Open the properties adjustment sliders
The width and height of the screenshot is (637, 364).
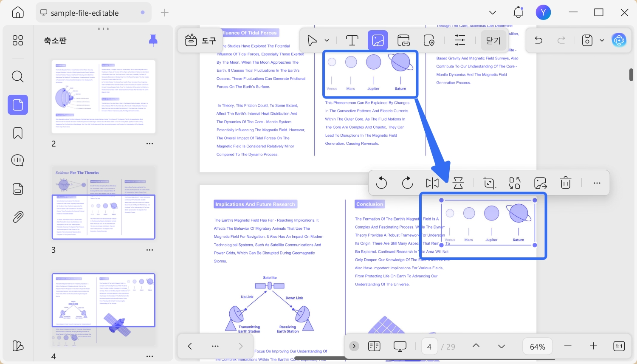[460, 40]
